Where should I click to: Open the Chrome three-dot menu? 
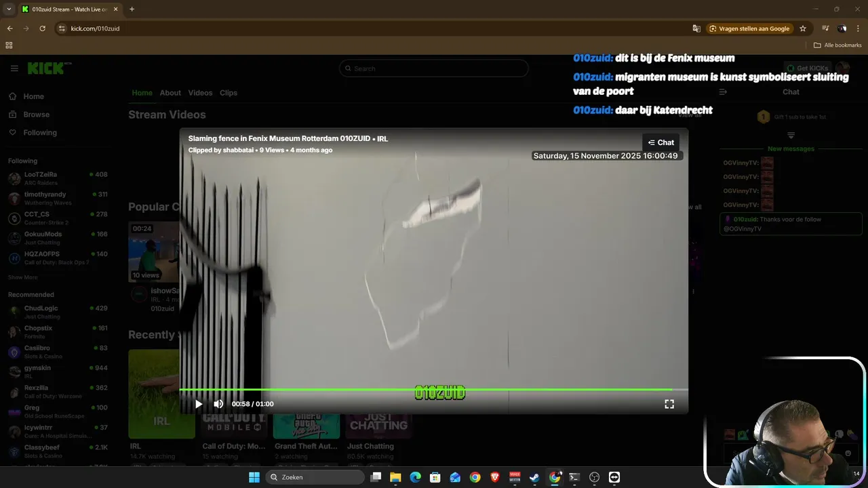pyautogui.click(x=858, y=28)
